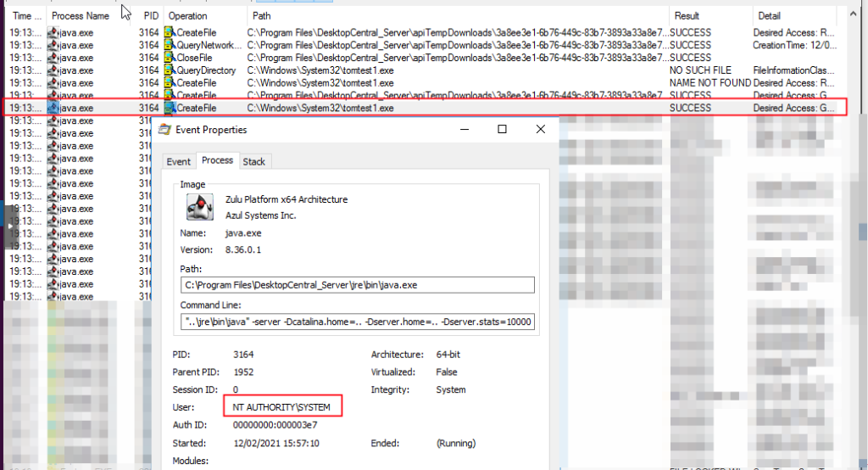
Task: Click the CloseFile operation icon
Action: pyautogui.click(x=170, y=58)
